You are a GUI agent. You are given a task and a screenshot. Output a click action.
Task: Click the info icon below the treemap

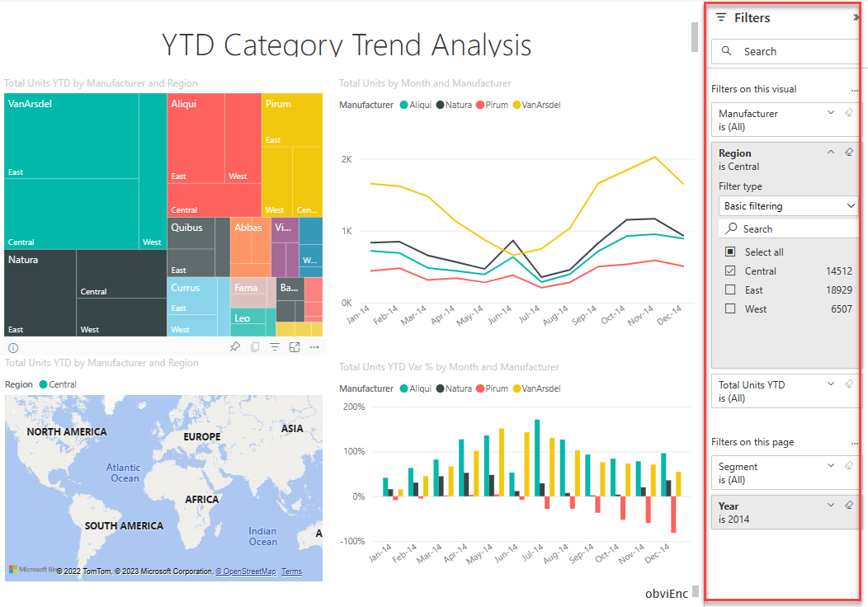pos(12,347)
